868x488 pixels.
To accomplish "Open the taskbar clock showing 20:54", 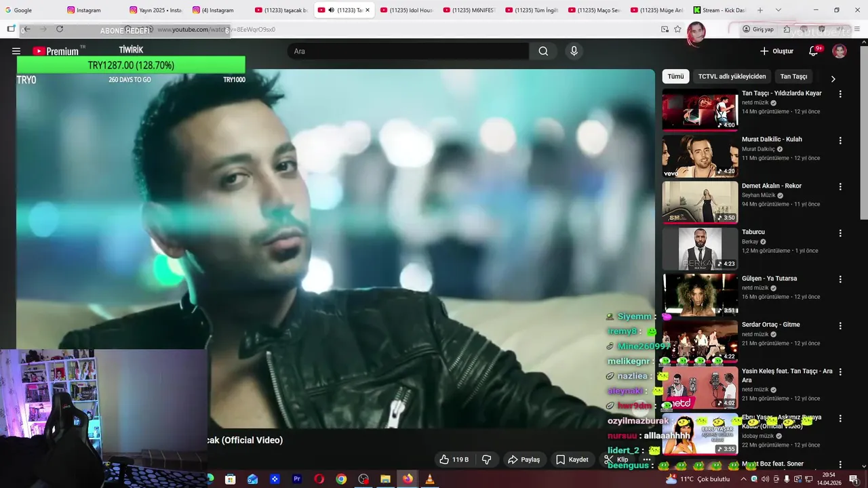I will click(x=829, y=479).
